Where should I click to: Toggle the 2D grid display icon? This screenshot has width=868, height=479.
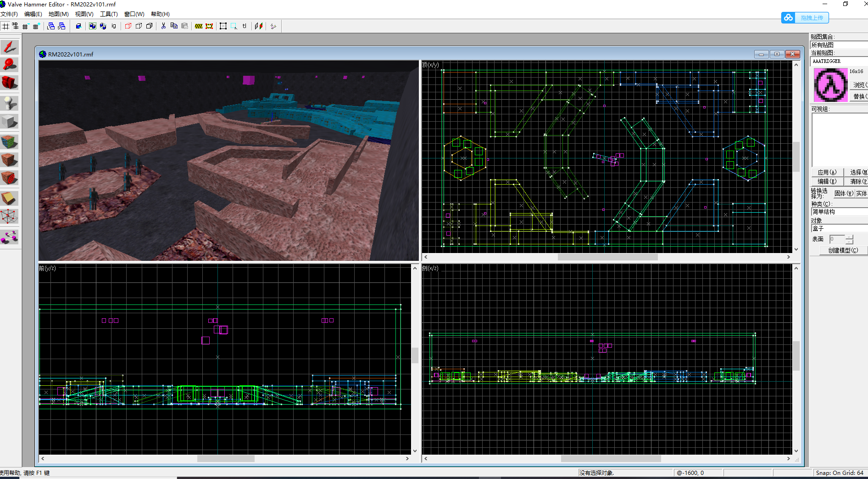[6, 26]
